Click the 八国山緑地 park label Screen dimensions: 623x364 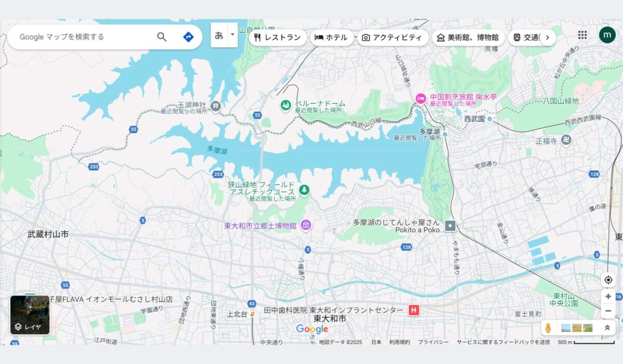(x=561, y=101)
